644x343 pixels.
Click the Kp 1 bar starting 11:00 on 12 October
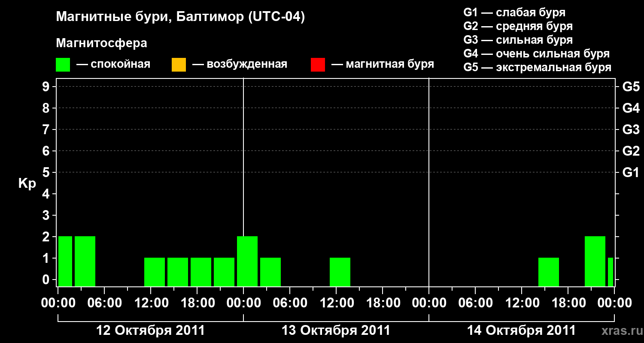(x=155, y=272)
